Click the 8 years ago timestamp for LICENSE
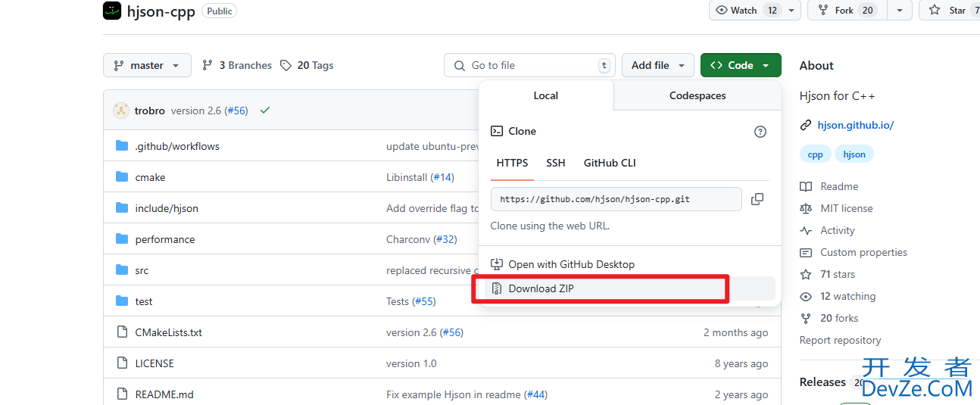The image size is (980, 405). [741, 363]
